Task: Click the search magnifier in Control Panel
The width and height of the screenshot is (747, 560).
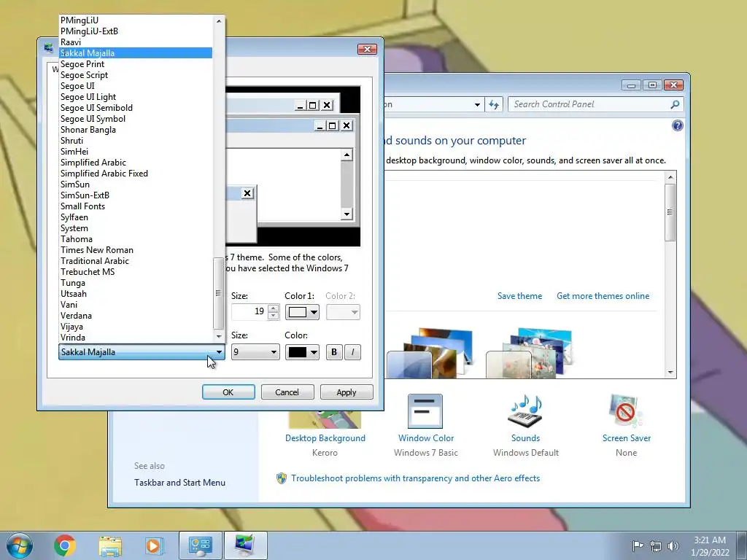Action: (675, 104)
